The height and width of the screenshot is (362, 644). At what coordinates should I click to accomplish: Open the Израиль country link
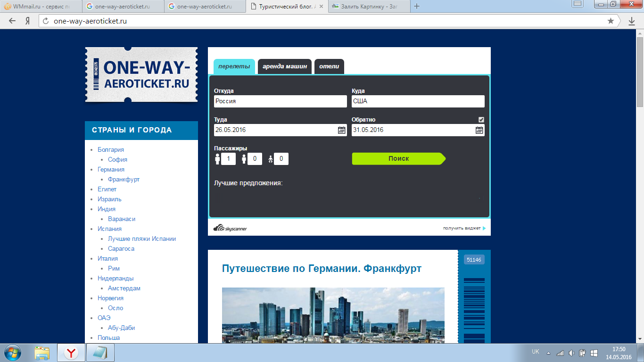click(x=109, y=199)
